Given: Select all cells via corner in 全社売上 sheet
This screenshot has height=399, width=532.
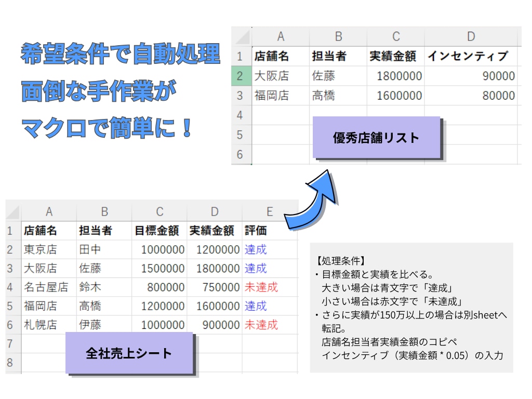Looking at the screenshot, I should [x=14, y=212].
